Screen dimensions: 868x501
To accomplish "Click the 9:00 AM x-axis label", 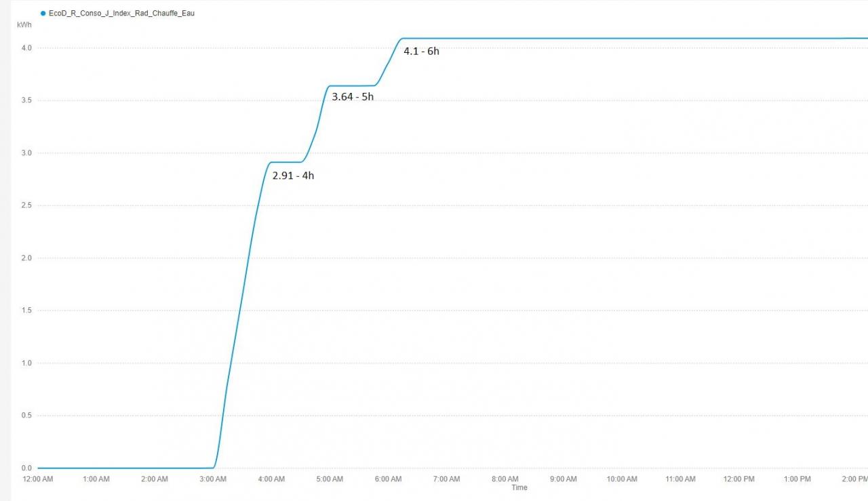I will 563,479.
